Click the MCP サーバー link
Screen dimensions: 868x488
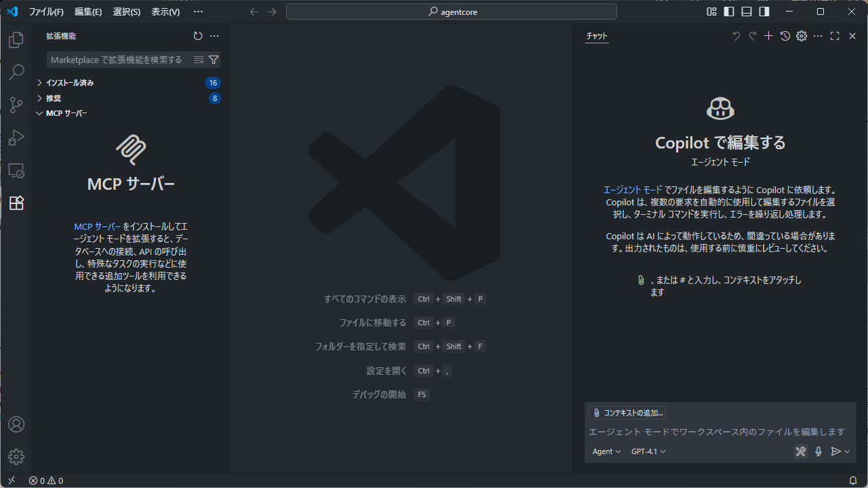click(x=97, y=226)
